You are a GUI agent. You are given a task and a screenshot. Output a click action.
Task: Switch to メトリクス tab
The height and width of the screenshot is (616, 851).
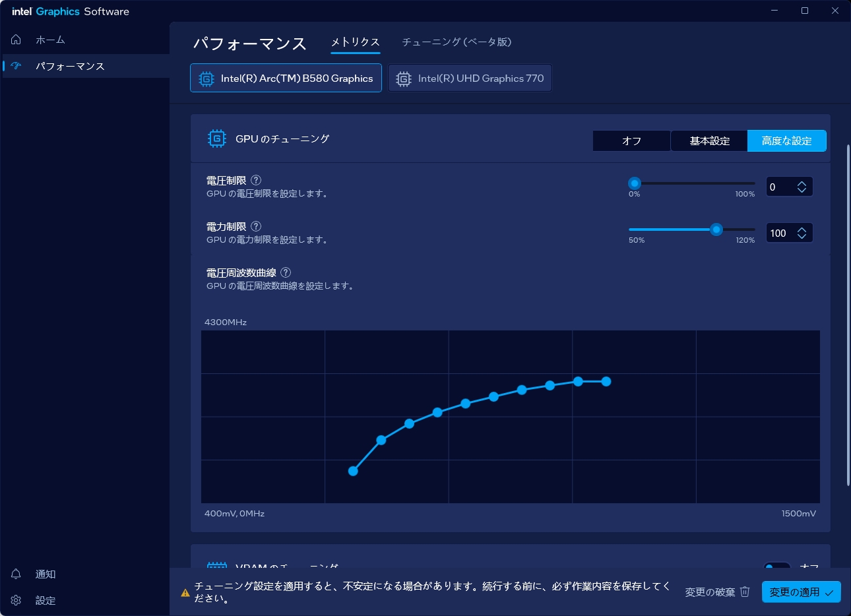(x=355, y=42)
